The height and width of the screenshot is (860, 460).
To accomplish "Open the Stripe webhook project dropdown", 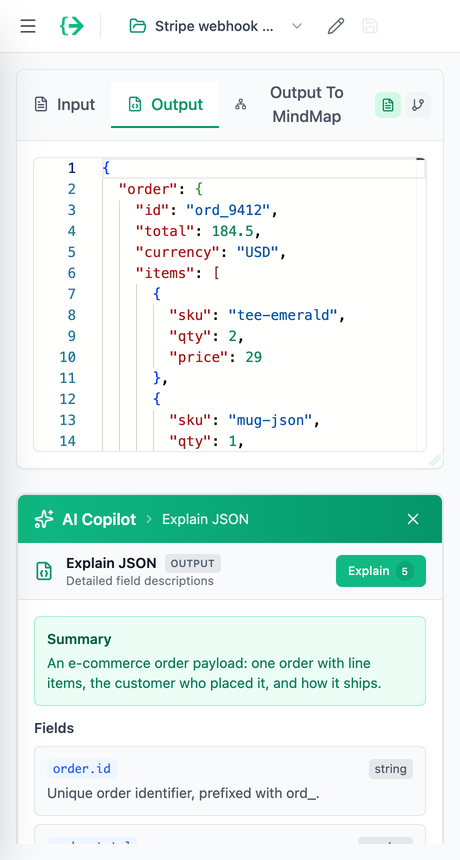I will [x=215, y=26].
